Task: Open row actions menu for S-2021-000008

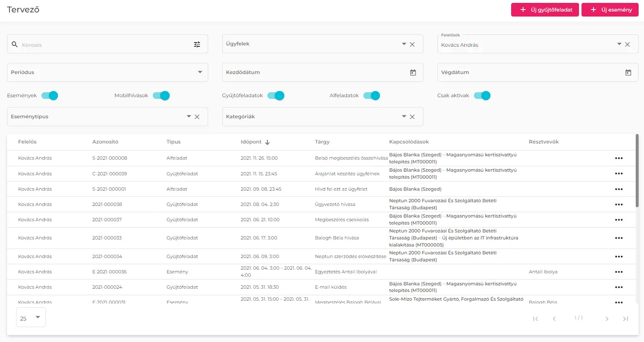Action: coord(618,158)
